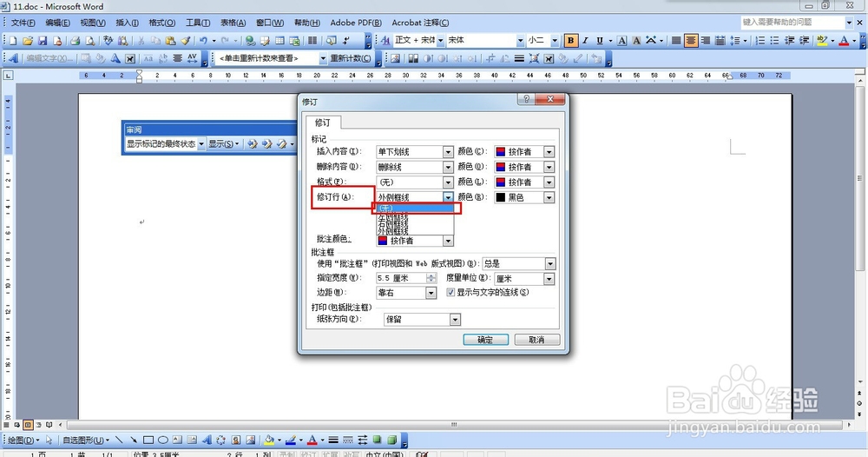Viewport: 868px width, 457px height.
Task: Expand 显示标记的最终状态 review dropdown
Action: pyautogui.click(x=201, y=144)
